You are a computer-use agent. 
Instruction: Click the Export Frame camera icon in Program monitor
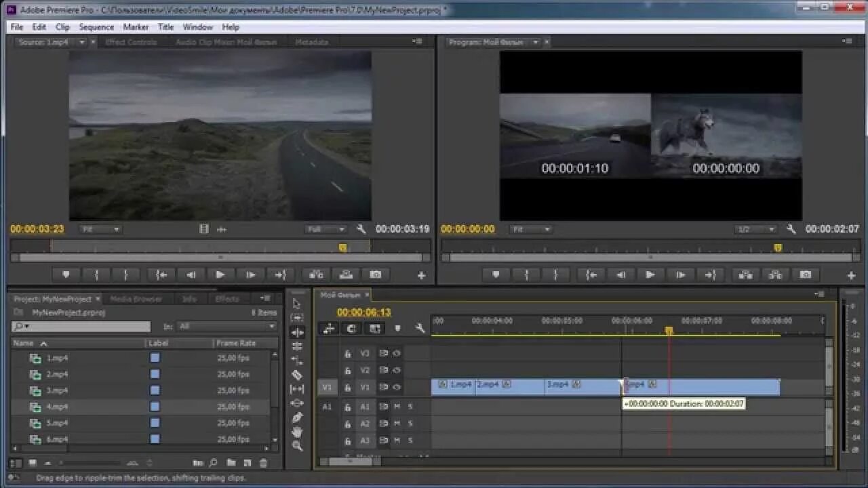806,275
